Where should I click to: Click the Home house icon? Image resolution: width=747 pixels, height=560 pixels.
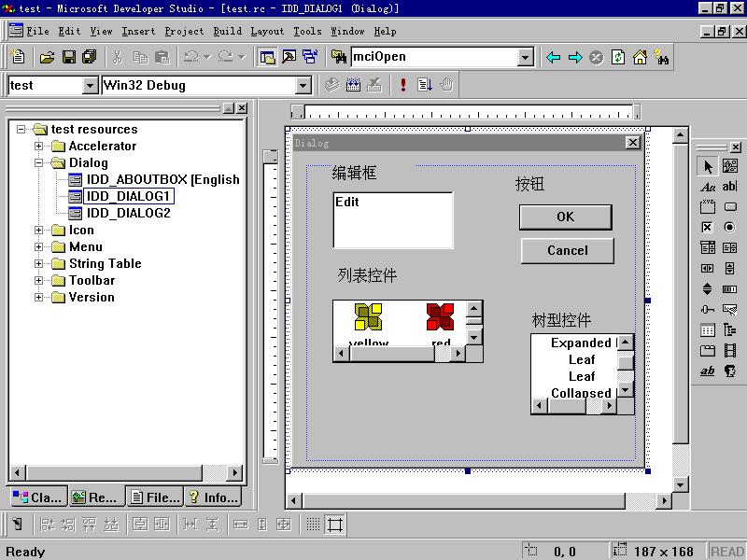pos(640,58)
